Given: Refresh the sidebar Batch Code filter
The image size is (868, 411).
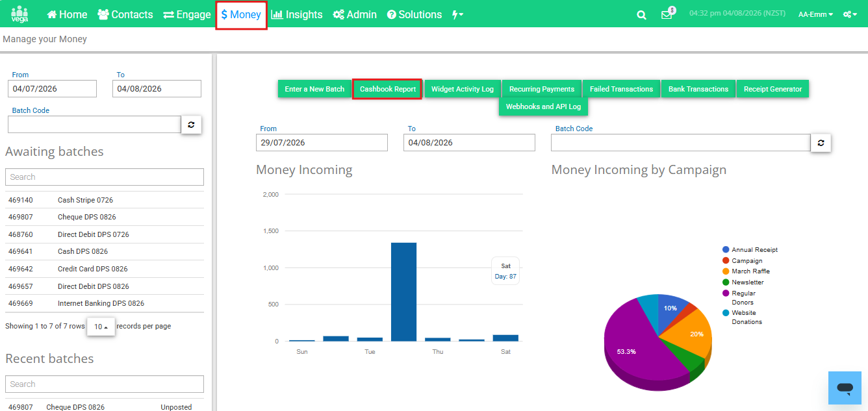Looking at the screenshot, I should pos(191,125).
